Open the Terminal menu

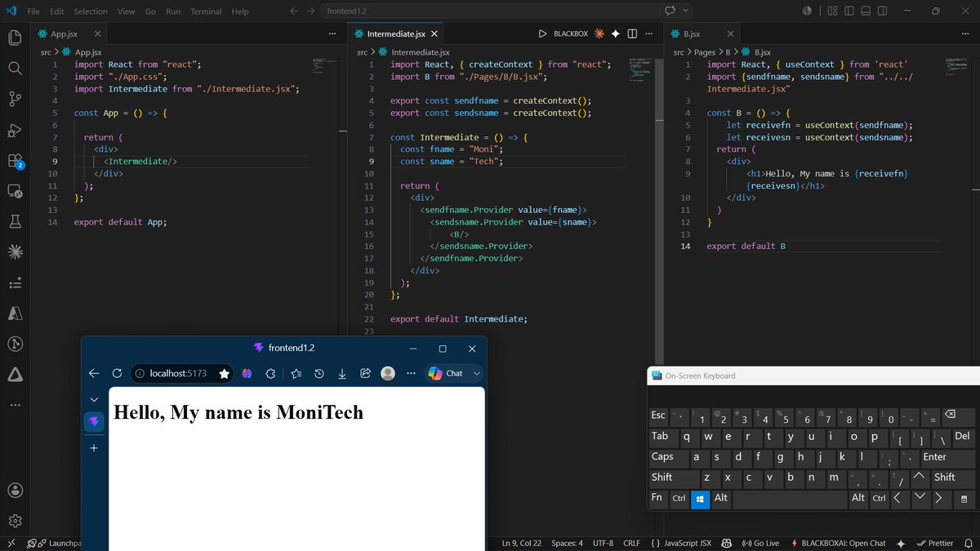click(206, 11)
